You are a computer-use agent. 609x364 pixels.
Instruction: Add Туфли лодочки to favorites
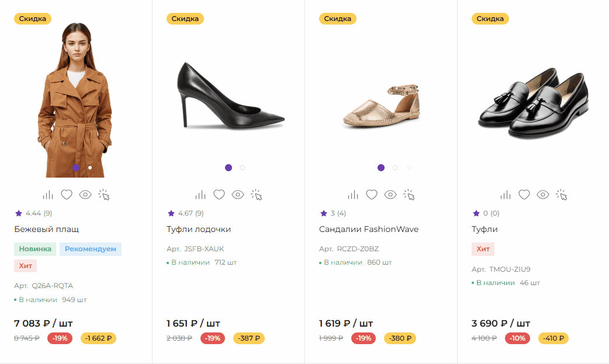(219, 195)
